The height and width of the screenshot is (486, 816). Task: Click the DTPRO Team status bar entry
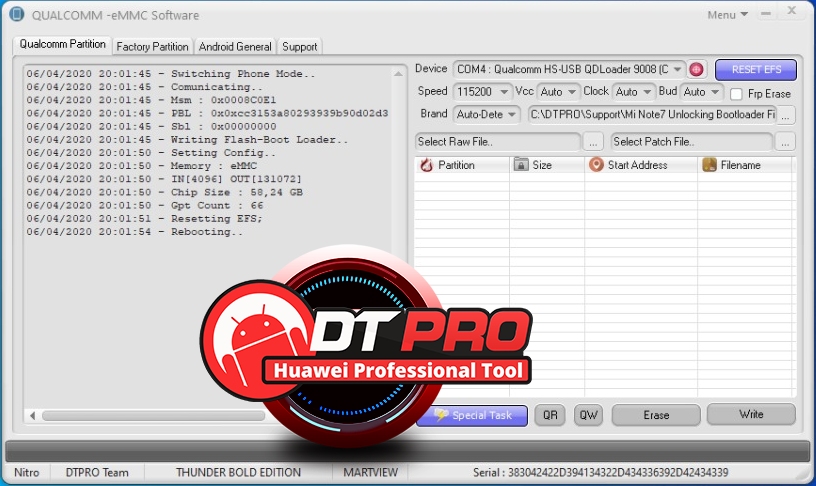(x=97, y=472)
